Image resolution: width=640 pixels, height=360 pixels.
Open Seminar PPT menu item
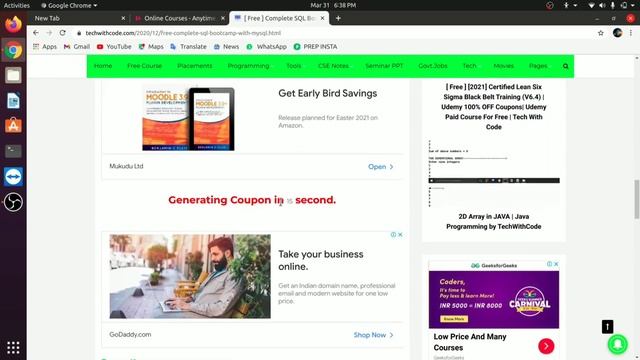[x=384, y=66]
